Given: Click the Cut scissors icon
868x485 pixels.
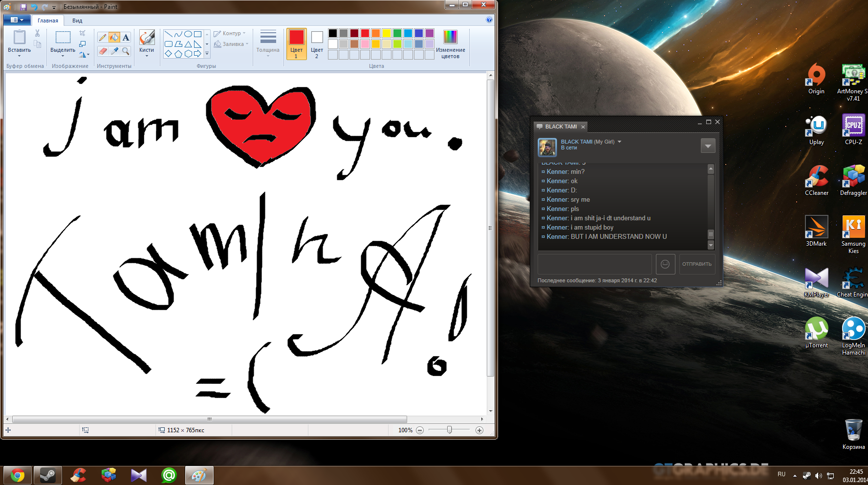Looking at the screenshot, I should point(37,33).
